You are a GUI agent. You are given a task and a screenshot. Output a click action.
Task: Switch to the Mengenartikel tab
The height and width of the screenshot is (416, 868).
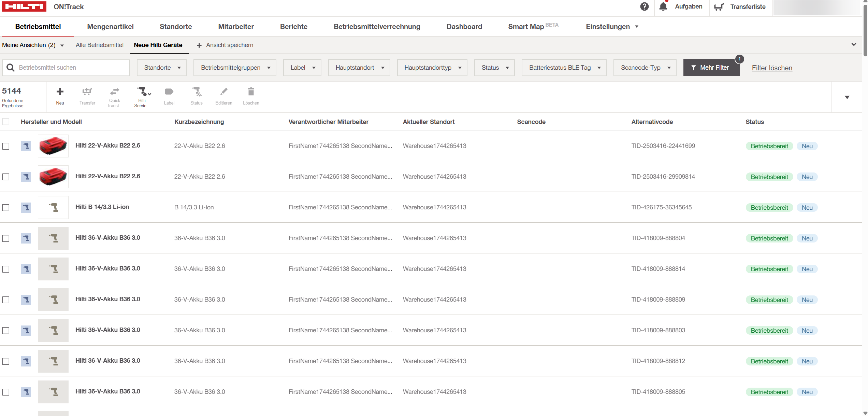tap(110, 27)
